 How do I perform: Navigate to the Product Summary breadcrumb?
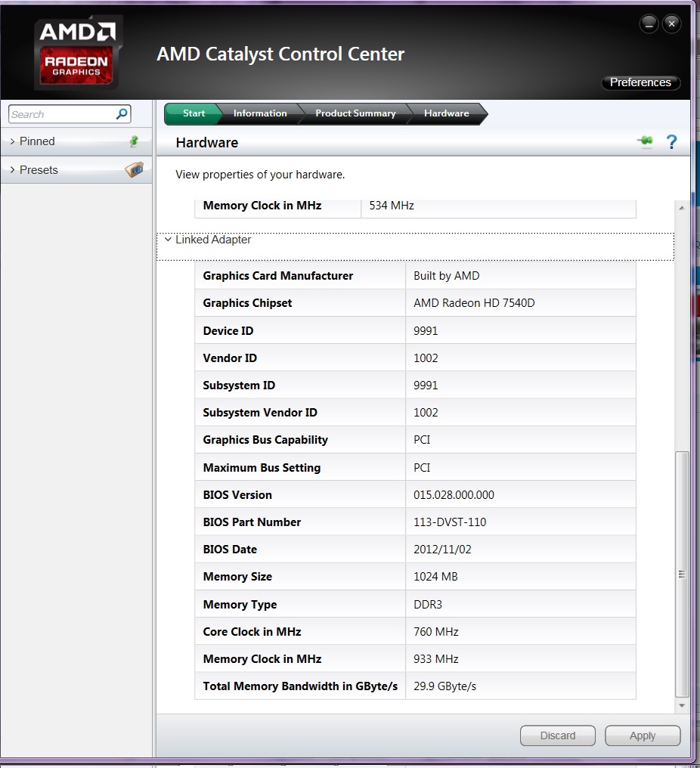tap(355, 113)
